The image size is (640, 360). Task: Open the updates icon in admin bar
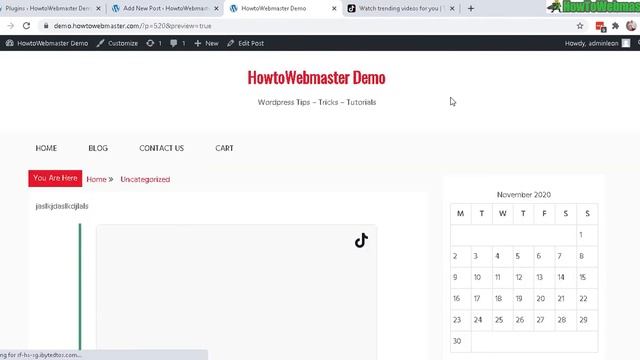click(x=154, y=43)
